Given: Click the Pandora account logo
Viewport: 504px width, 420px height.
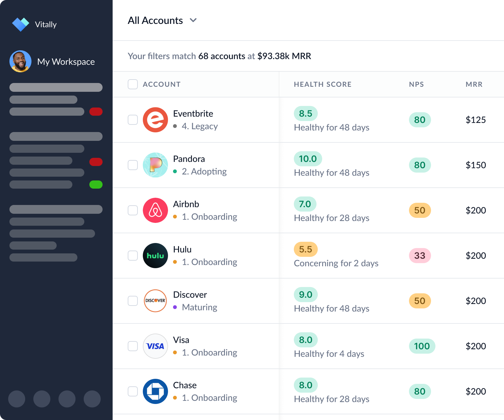Looking at the screenshot, I should [x=155, y=165].
